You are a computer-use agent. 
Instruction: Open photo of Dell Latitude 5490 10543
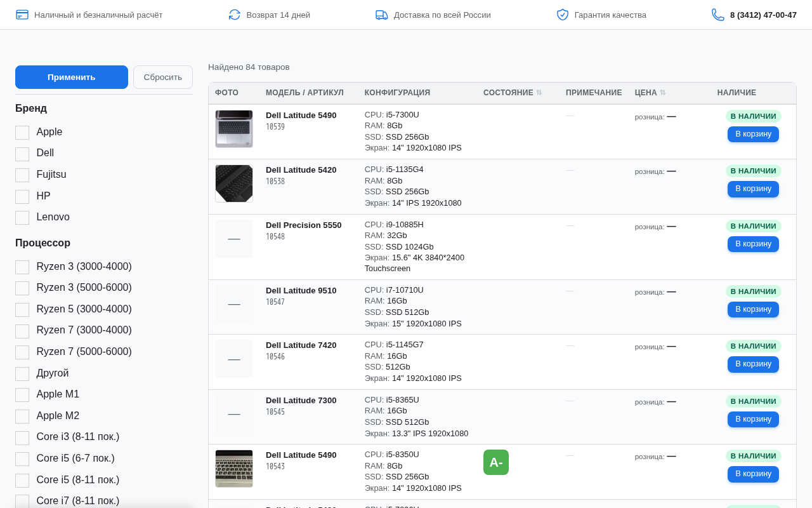pyautogui.click(x=234, y=469)
